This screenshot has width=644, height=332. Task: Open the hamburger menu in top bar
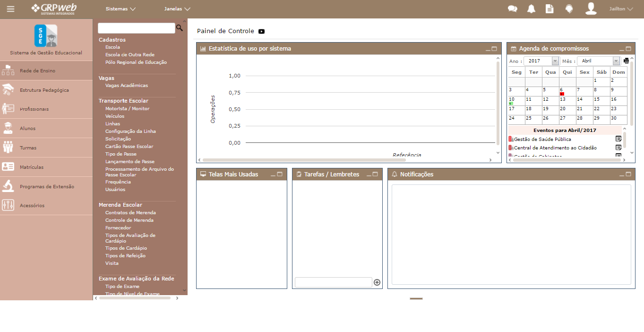pyautogui.click(x=10, y=9)
